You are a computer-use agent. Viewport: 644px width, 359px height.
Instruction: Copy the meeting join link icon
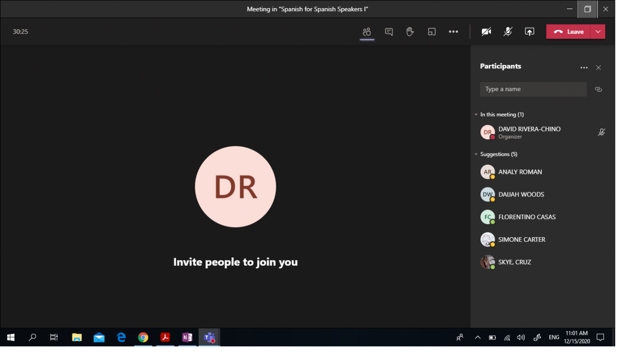click(598, 89)
